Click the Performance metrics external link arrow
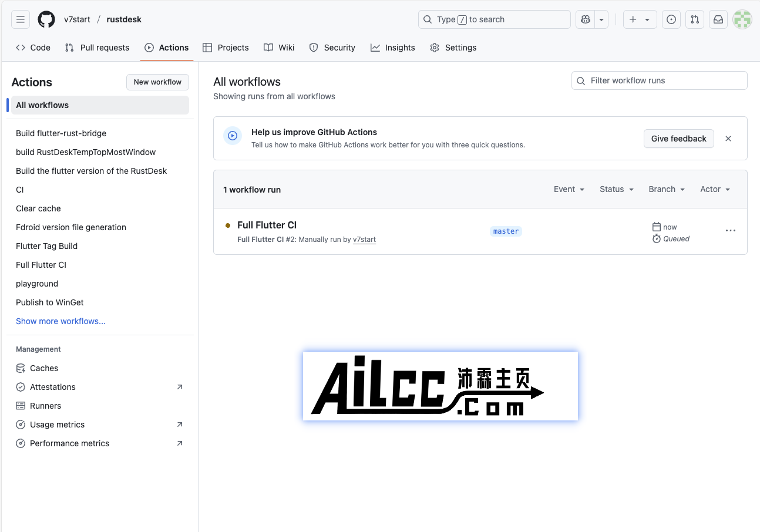 click(180, 443)
